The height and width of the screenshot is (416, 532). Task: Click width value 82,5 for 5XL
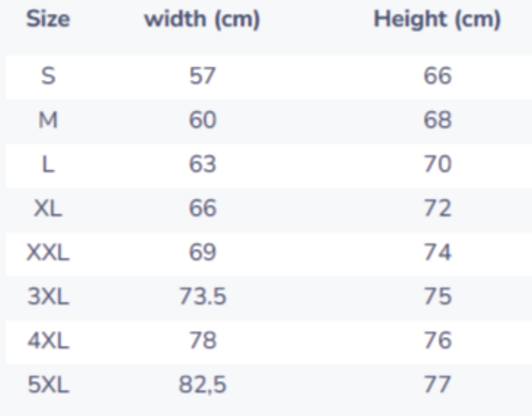202,385
